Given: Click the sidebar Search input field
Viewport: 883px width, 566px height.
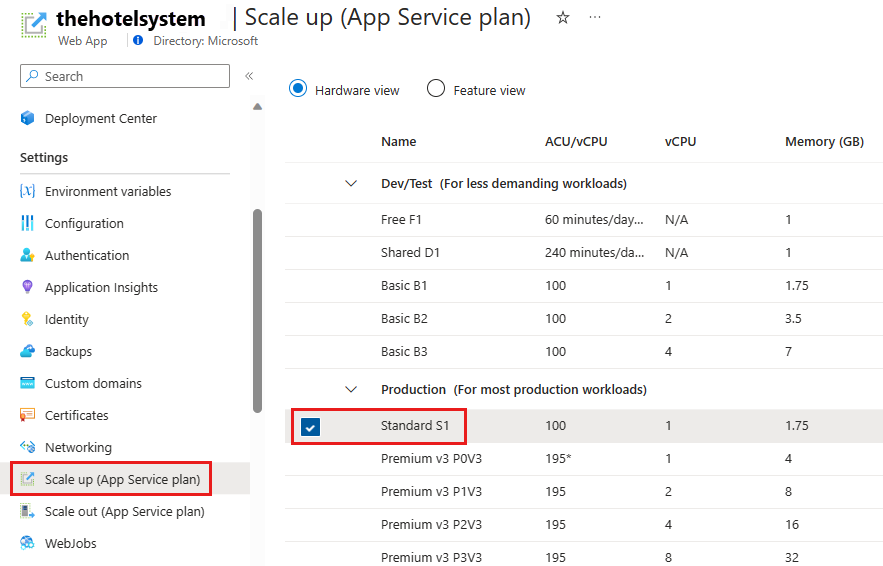Looking at the screenshot, I should tap(125, 76).
